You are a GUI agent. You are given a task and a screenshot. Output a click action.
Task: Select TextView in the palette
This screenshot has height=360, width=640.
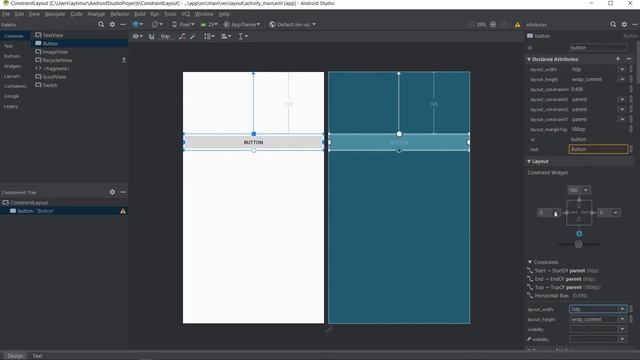pyautogui.click(x=80, y=35)
